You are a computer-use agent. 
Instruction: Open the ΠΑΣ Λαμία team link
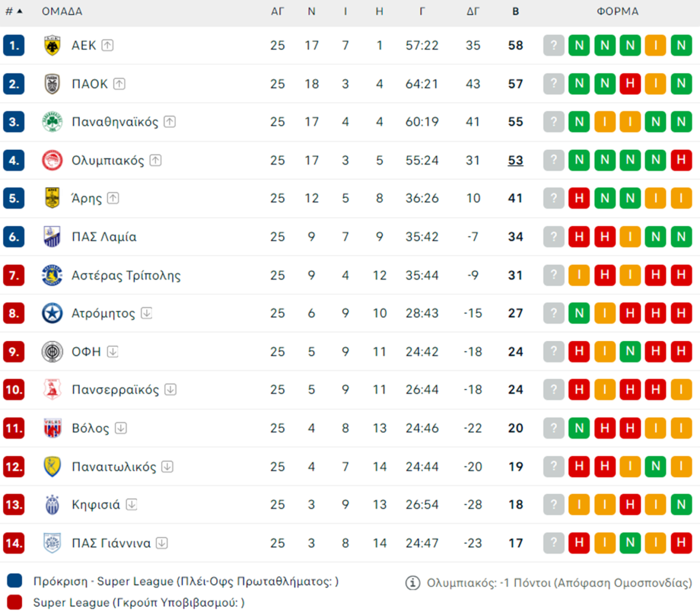[x=104, y=237]
